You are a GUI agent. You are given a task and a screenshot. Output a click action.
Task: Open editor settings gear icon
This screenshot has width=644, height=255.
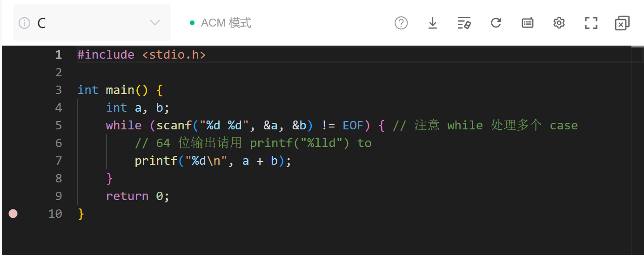(x=559, y=23)
